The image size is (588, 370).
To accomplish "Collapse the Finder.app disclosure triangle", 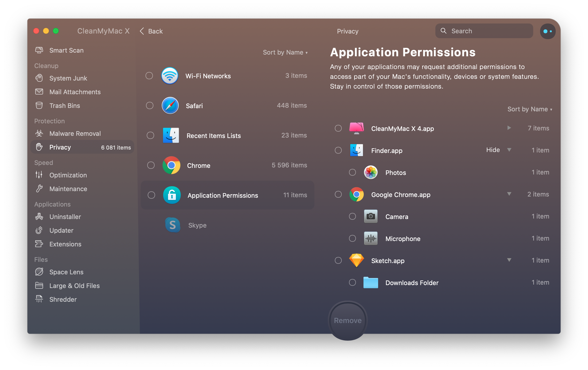I will pyautogui.click(x=509, y=150).
